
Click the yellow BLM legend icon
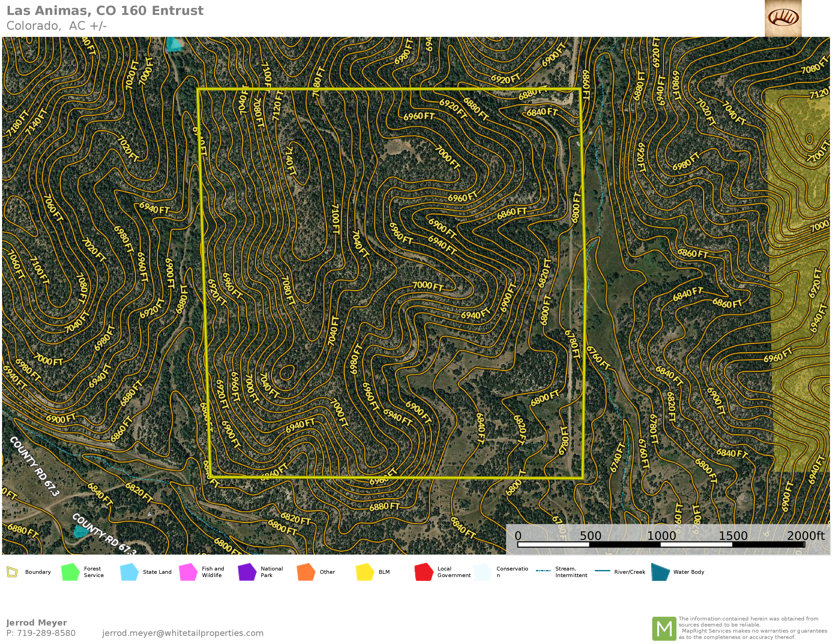coord(365,572)
